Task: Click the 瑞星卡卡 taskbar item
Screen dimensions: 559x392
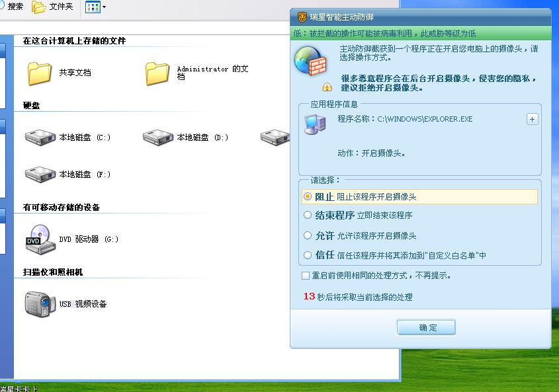Action: click(x=19, y=389)
